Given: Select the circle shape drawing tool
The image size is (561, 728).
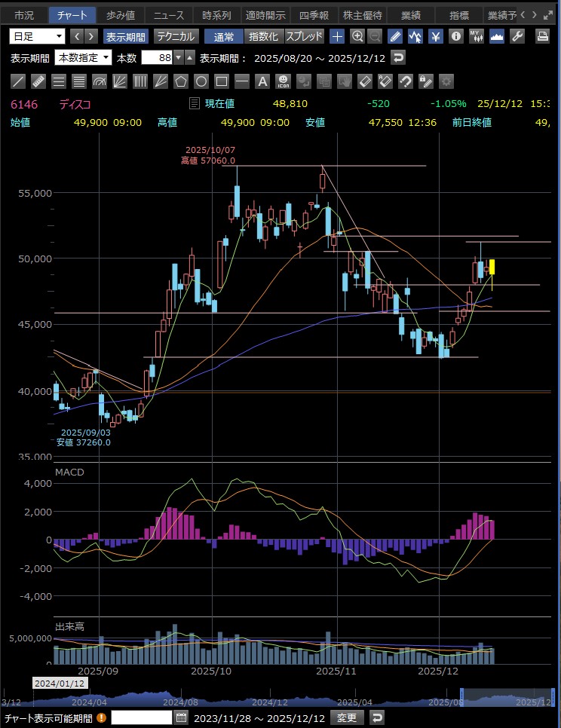Looking at the screenshot, I should [201, 81].
